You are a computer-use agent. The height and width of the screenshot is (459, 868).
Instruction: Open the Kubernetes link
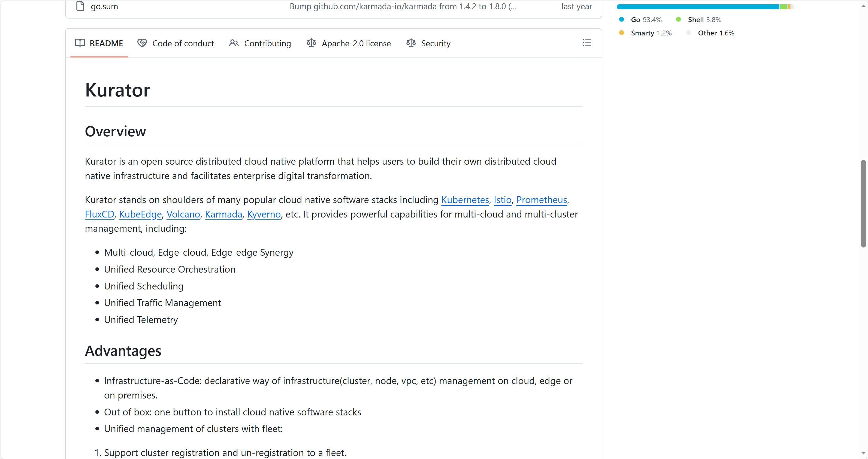coord(465,200)
